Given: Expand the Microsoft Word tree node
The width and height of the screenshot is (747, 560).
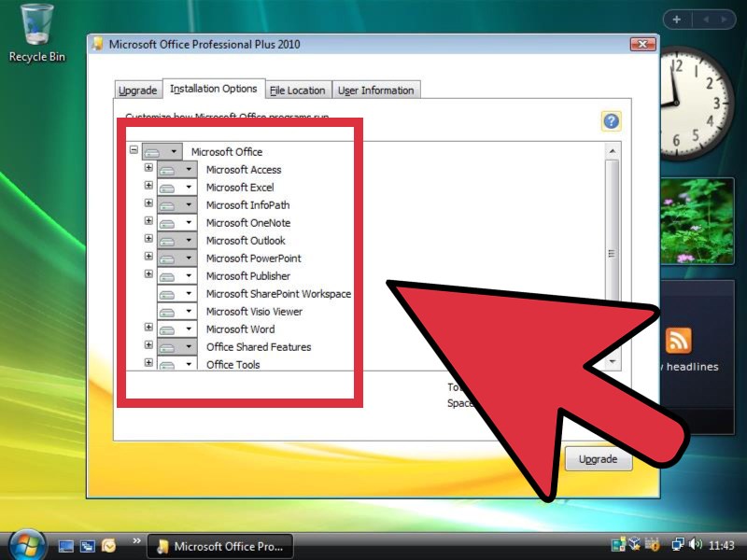Looking at the screenshot, I should click(148, 328).
